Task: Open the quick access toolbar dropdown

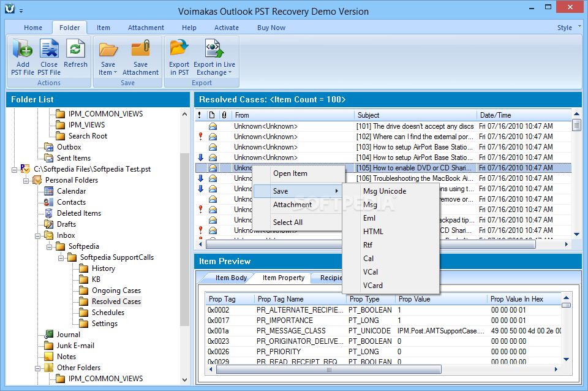Action: coord(21,10)
